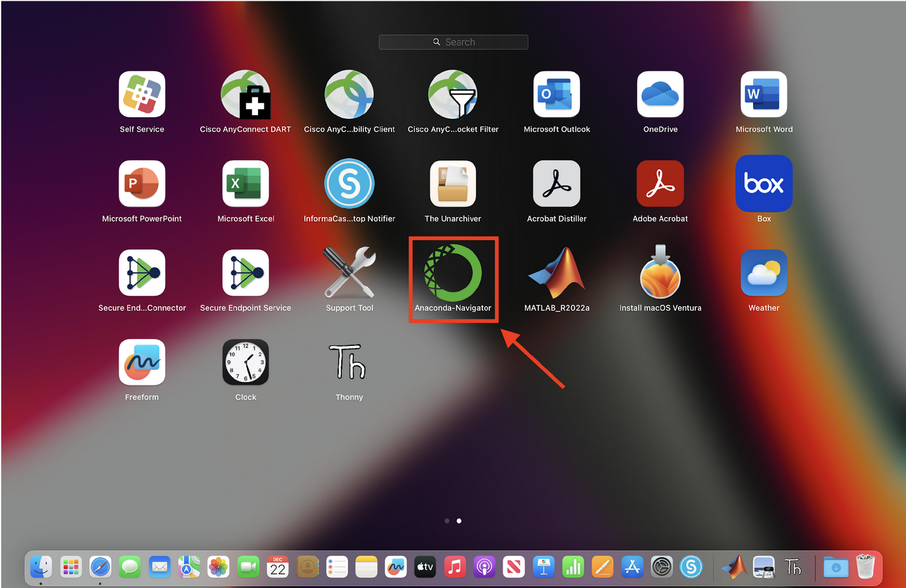Image resolution: width=906 pixels, height=588 pixels.
Task: Open MATLAB_R2022a in the Launchpad grid
Action: click(x=557, y=273)
